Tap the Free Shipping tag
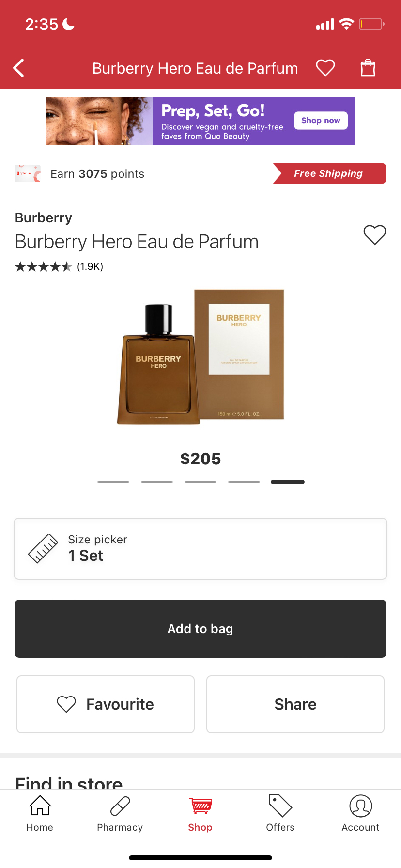 tap(329, 173)
